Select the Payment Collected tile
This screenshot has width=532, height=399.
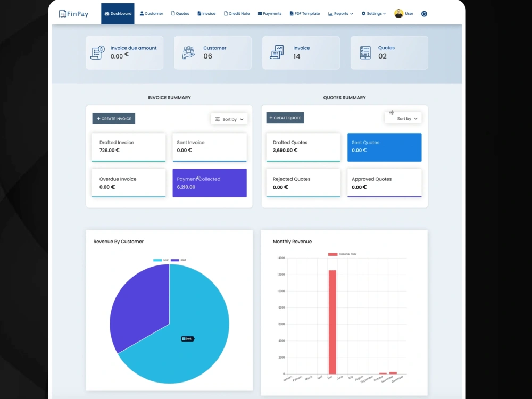[210, 183]
